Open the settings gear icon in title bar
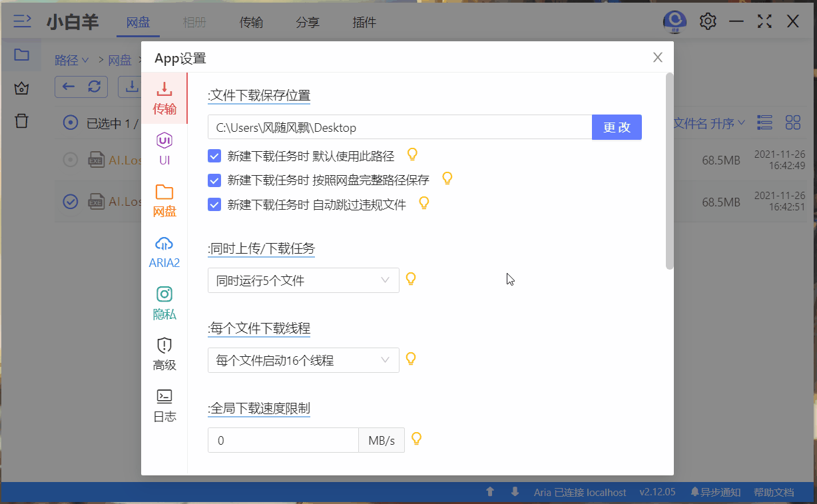Image resolution: width=817 pixels, height=504 pixels. [708, 21]
